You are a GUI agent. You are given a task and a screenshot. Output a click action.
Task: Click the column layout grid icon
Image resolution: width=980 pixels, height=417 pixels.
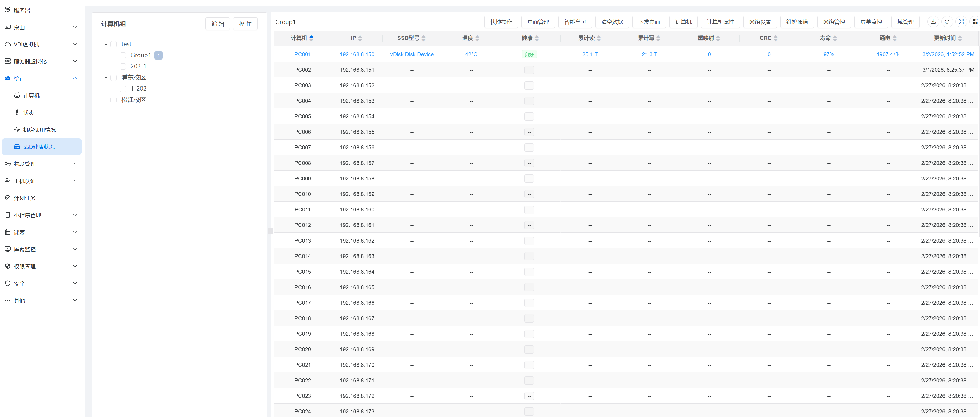[975, 22]
